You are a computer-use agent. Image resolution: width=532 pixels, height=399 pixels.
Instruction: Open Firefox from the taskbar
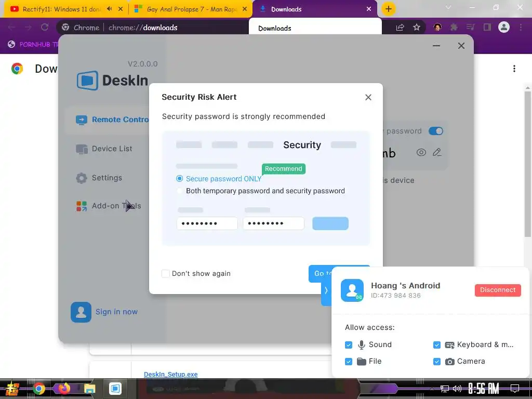(x=64, y=389)
